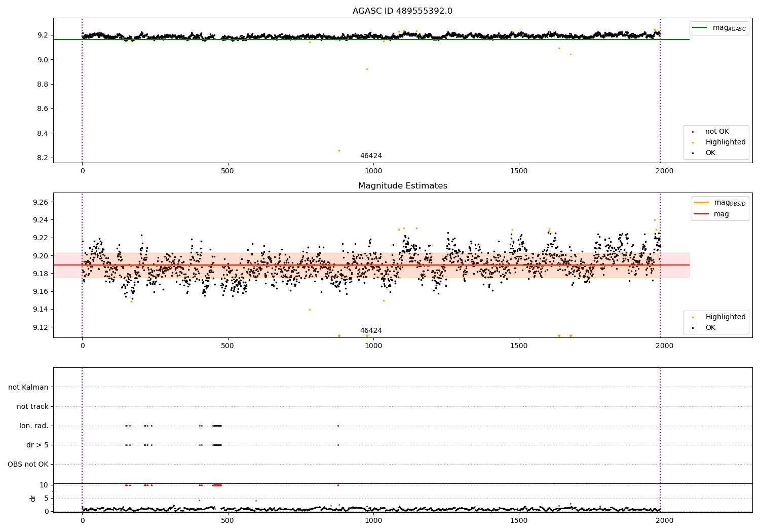Click the '9.0' y-axis tick in AGASC plot

43,60
